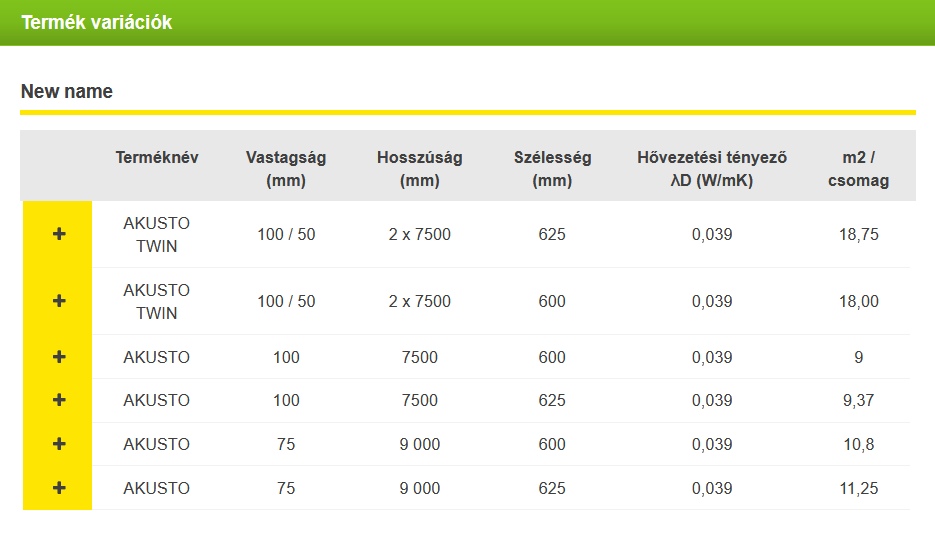
Task: Expand the AKUSTO 100 thickness, 600 width row
Action: click(58, 357)
